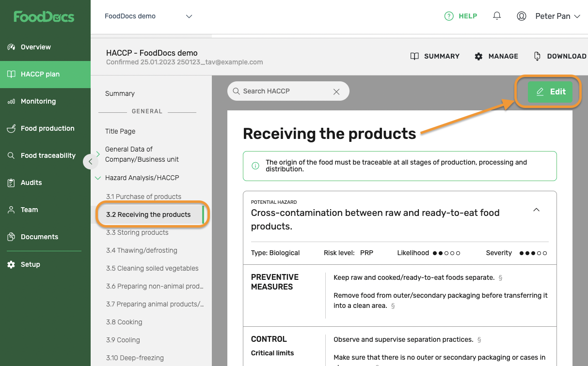Select 3.6 Preparing non-animal products

[x=155, y=286]
